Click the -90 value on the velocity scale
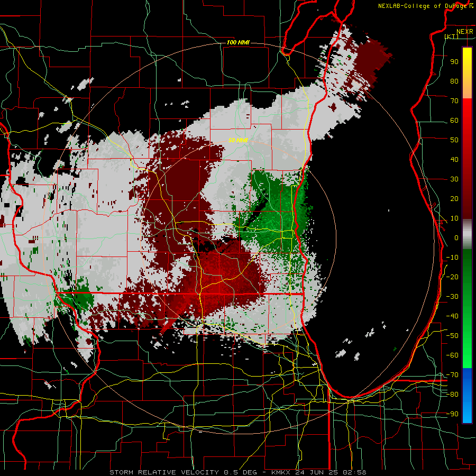 click(452, 414)
